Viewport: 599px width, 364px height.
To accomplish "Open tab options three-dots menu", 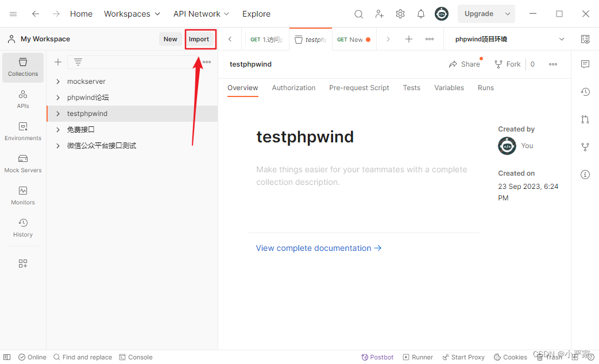I will pos(430,39).
